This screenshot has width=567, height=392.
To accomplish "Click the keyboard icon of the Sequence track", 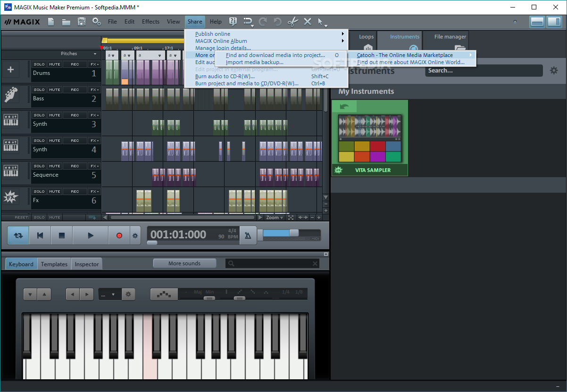I will (x=11, y=171).
